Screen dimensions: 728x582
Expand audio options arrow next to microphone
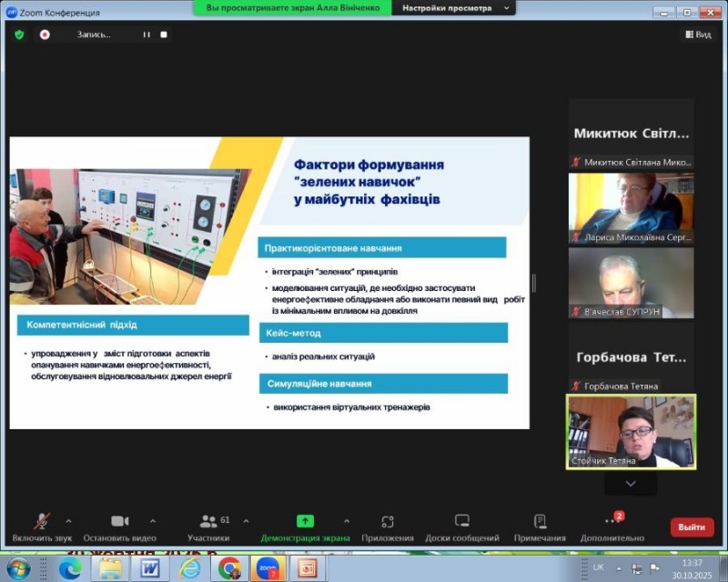click(x=68, y=521)
